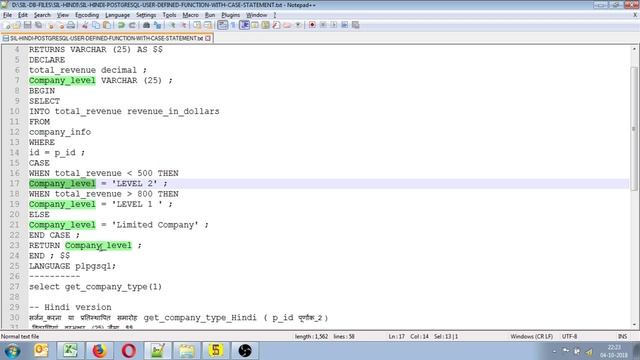
Task: Open Excel from the taskbar
Action: coord(70,351)
